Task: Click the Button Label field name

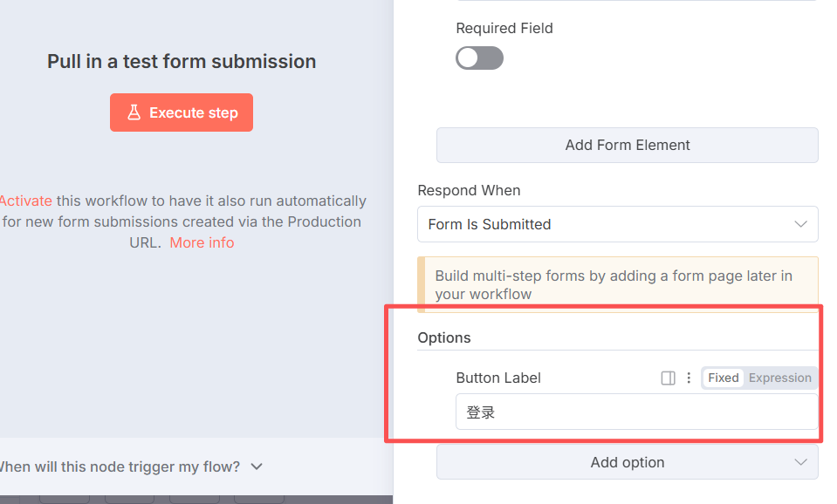Action: pyautogui.click(x=498, y=378)
